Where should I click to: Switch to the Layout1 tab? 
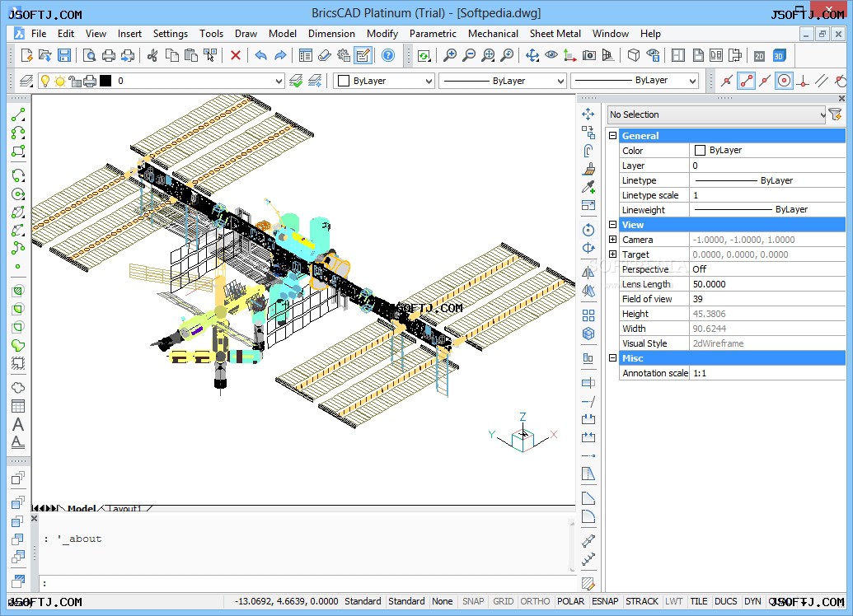tap(124, 508)
